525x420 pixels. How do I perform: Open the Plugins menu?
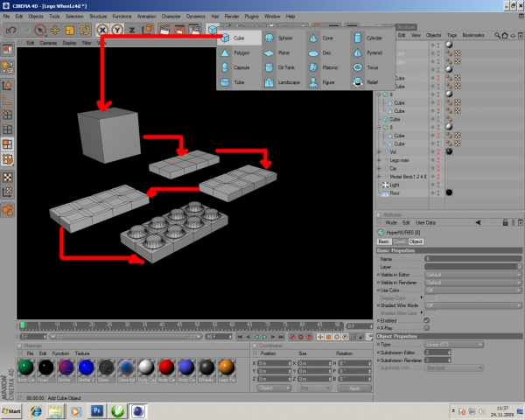(x=251, y=16)
